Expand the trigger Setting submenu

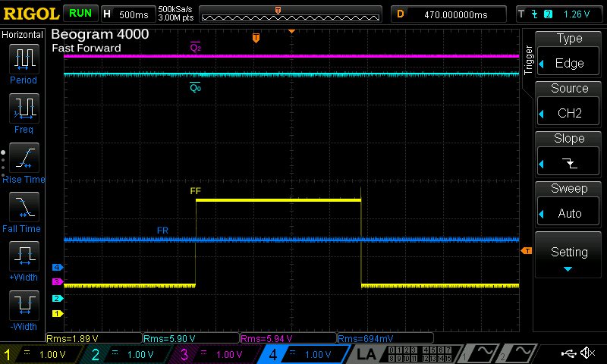[x=569, y=256]
